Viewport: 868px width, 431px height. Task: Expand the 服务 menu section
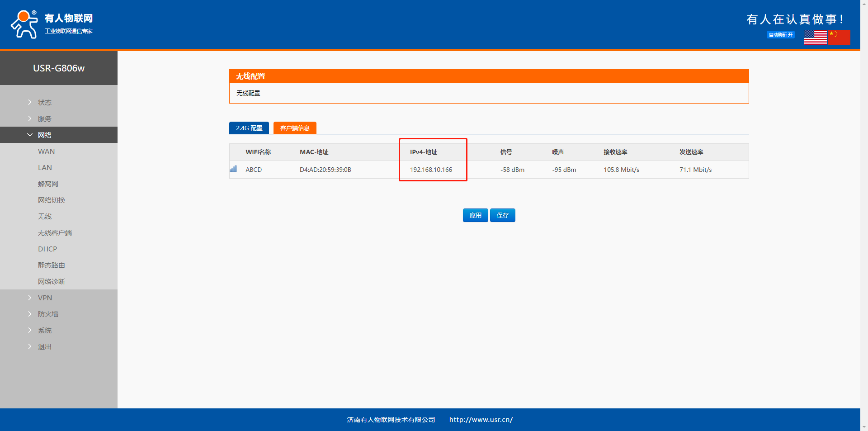tap(44, 119)
